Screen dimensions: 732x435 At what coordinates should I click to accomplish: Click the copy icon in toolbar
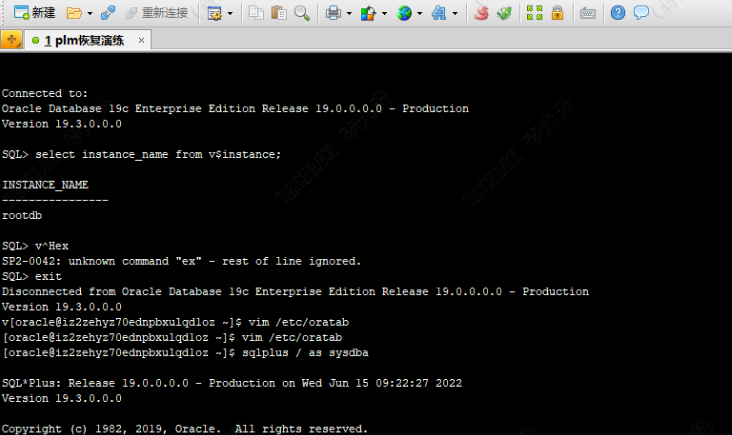pos(256,13)
